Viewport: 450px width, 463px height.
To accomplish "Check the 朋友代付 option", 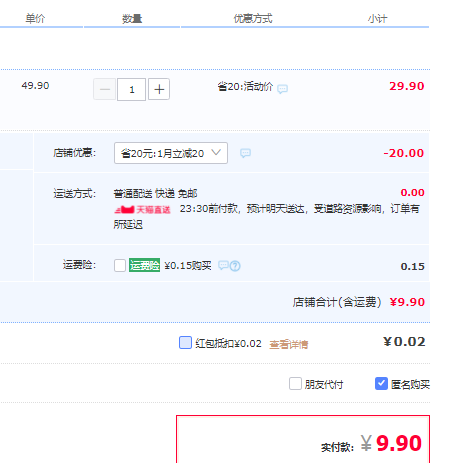I will tap(295, 384).
